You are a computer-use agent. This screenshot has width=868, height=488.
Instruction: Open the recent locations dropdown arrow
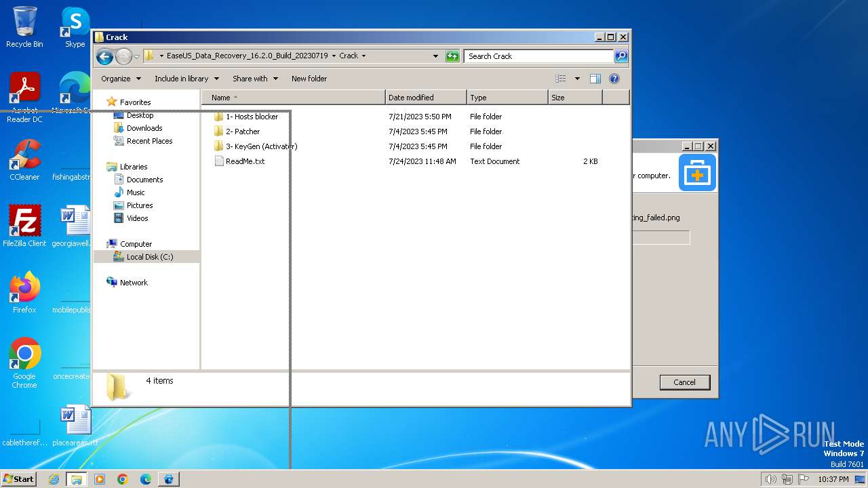136,56
